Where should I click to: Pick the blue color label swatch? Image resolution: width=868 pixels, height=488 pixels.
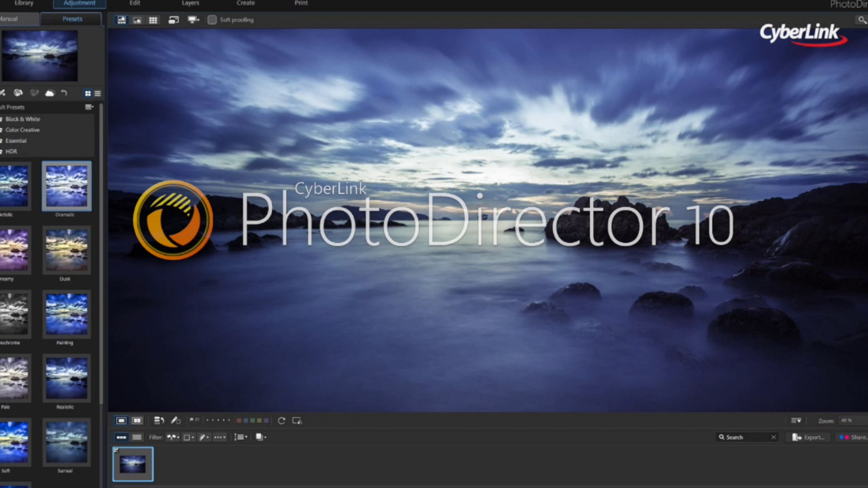[x=245, y=421]
